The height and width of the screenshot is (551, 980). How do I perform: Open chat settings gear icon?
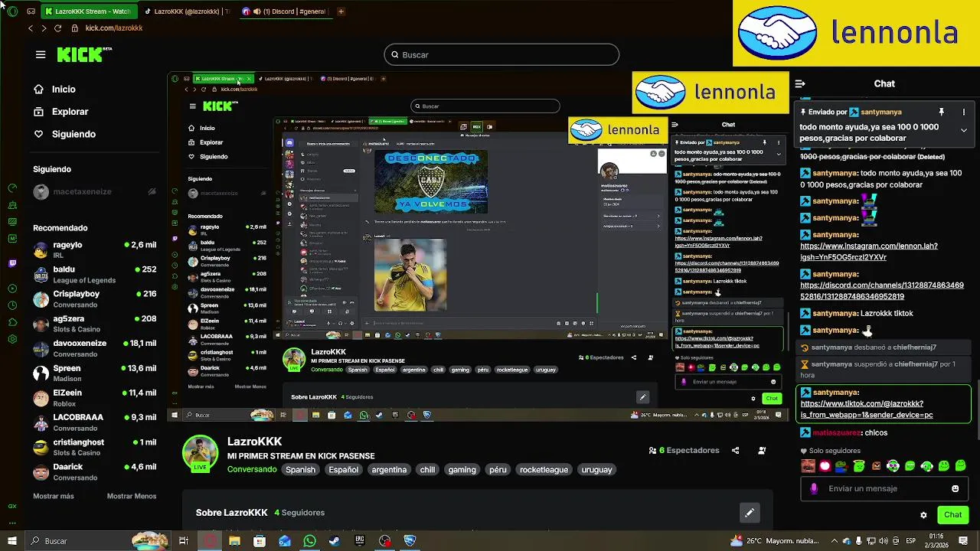pos(923,515)
